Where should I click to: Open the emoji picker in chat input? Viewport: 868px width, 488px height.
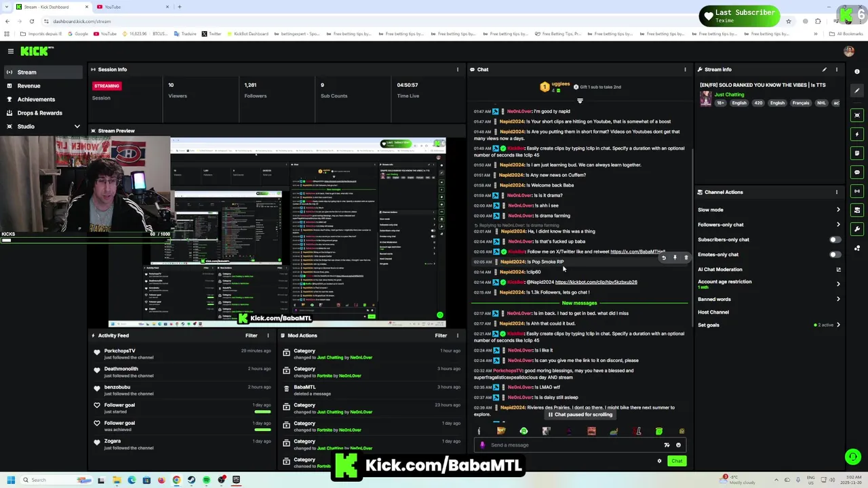[678, 445]
